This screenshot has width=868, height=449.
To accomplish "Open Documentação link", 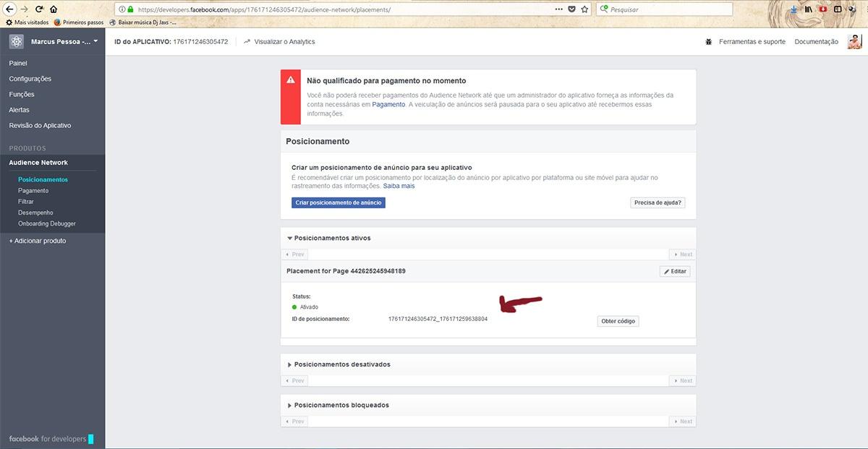I will 816,42.
